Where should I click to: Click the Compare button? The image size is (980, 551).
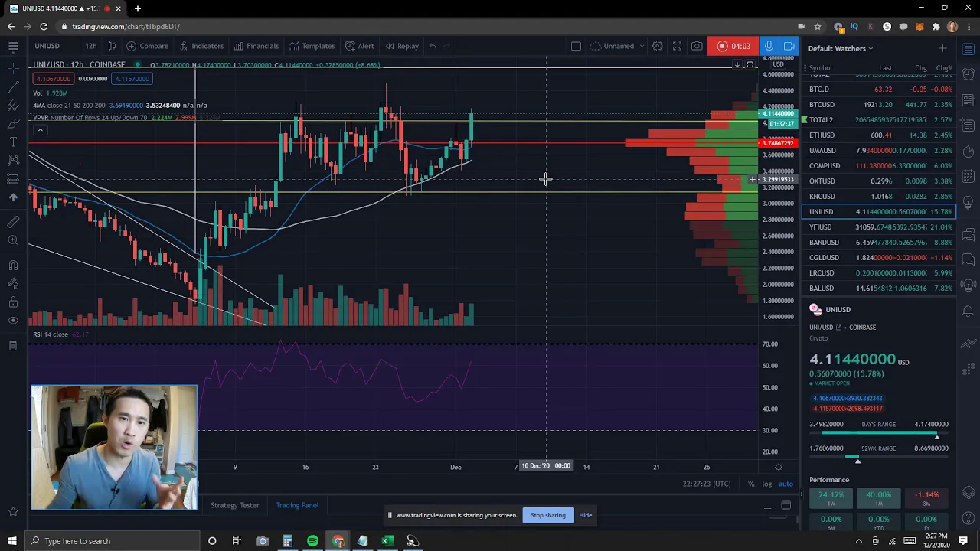tap(148, 46)
